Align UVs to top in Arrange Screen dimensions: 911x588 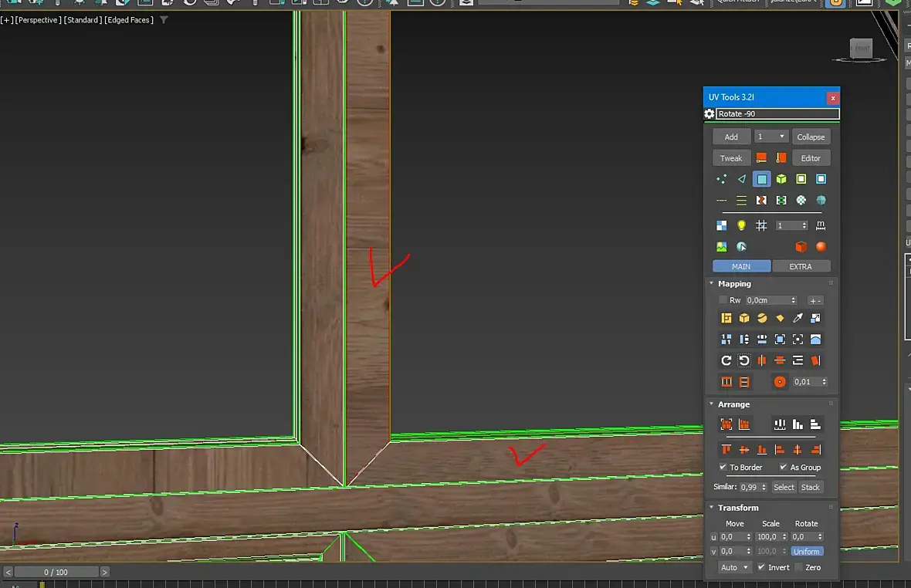pos(726,450)
